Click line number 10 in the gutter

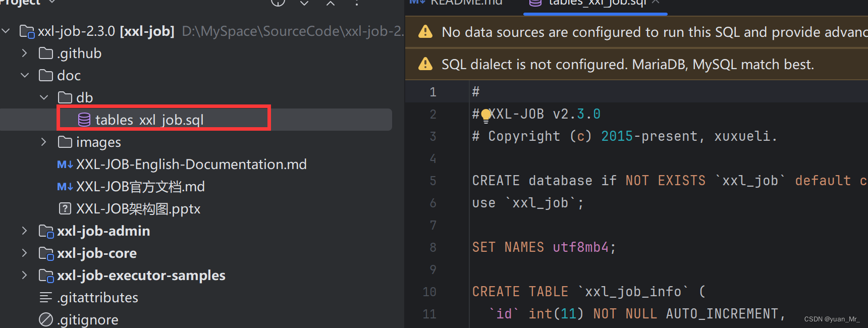click(429, 292)
